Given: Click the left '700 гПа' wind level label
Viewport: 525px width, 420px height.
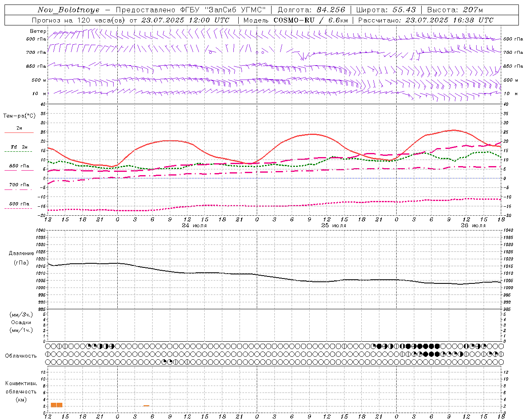Looking at the screenshot, I should 36,52.
